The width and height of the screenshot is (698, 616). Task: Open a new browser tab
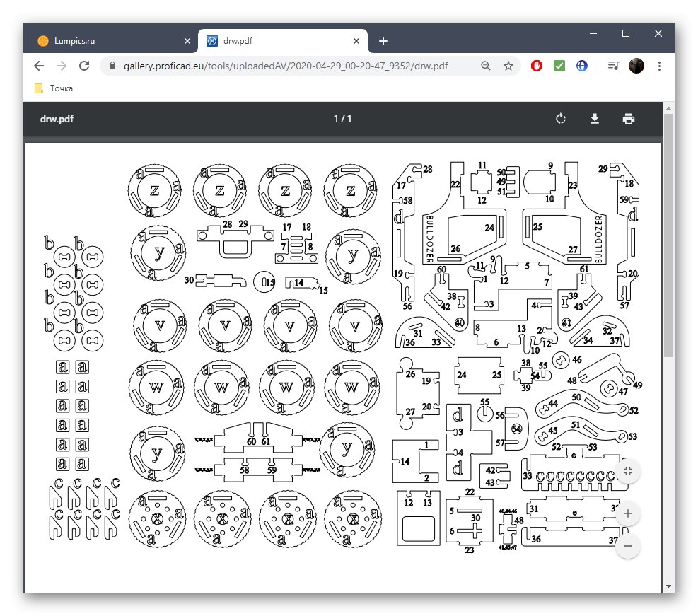click(x=383, y=41)
